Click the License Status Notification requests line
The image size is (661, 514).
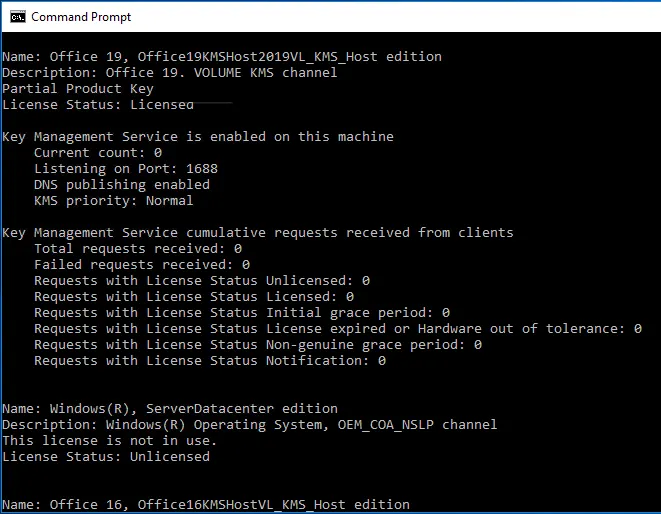coord(210,361)
